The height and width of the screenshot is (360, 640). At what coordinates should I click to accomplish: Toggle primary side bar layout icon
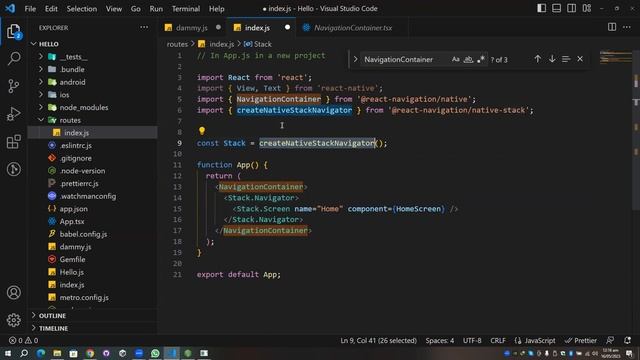pyautogui.click(x=541, y=8)
